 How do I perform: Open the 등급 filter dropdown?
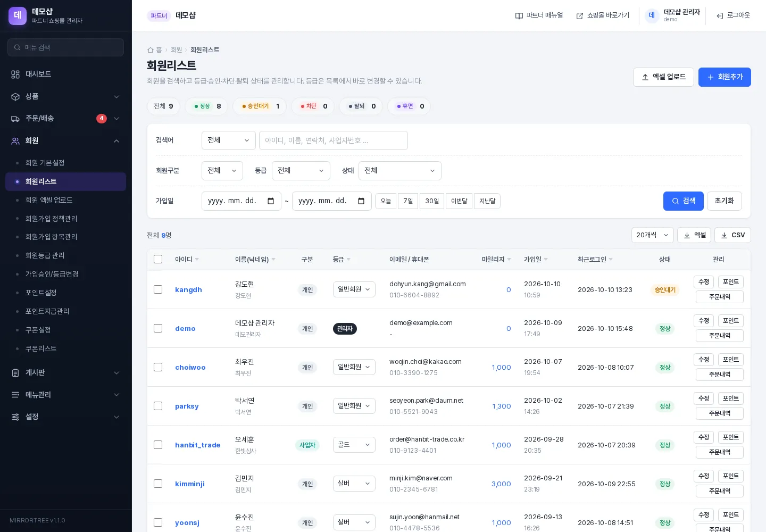click(x=301, y=171)
